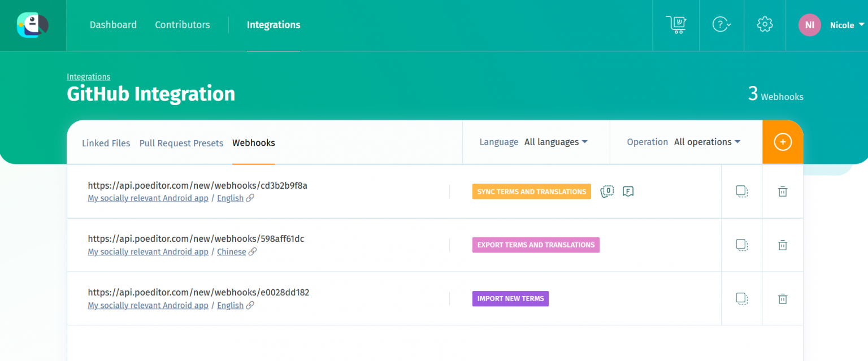Click the tags counter icon on the sync row
Viewport: 868px width, 361px height.
click(607, 191)
